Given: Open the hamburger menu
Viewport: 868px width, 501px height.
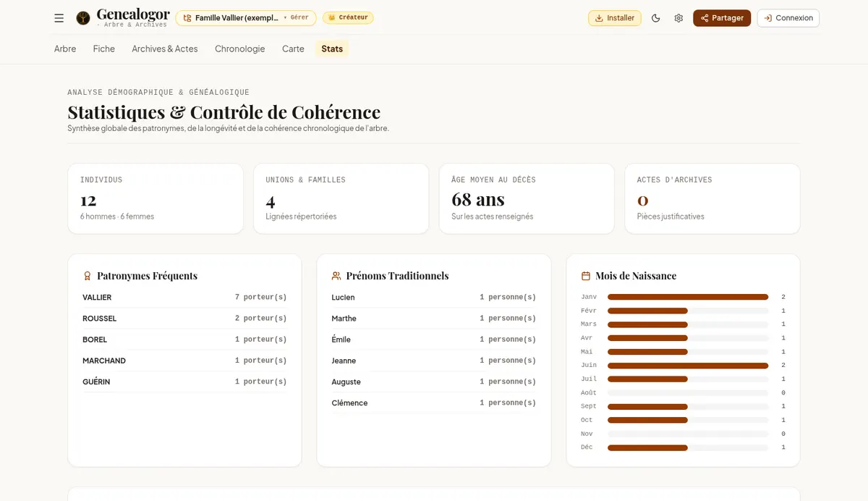Looking at the screenshot, I should point(59,18).
